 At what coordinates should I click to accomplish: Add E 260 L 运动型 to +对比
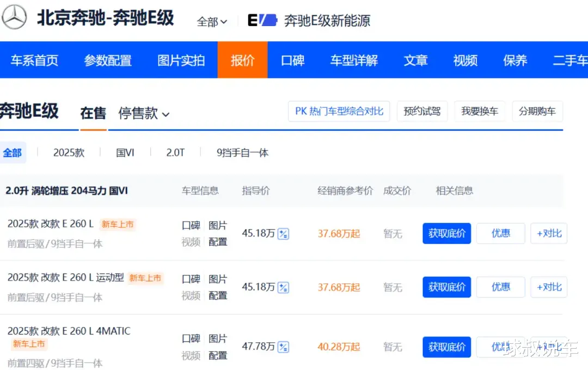tap(549, 287)
